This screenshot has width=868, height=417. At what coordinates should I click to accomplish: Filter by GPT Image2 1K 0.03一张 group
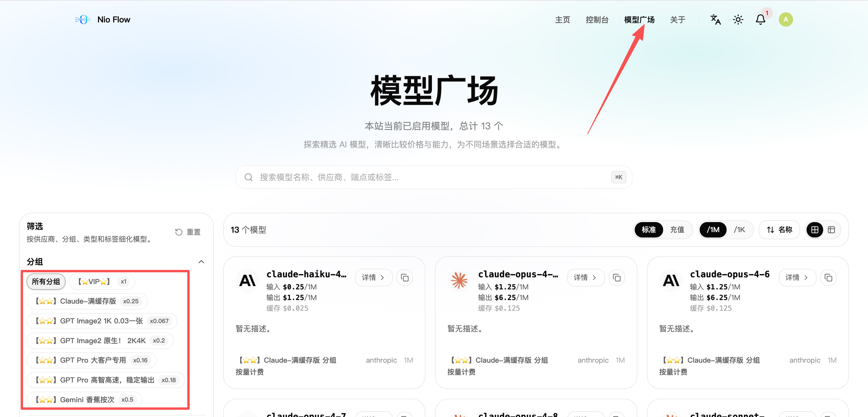pyautogui.click(x=102, y=321)
